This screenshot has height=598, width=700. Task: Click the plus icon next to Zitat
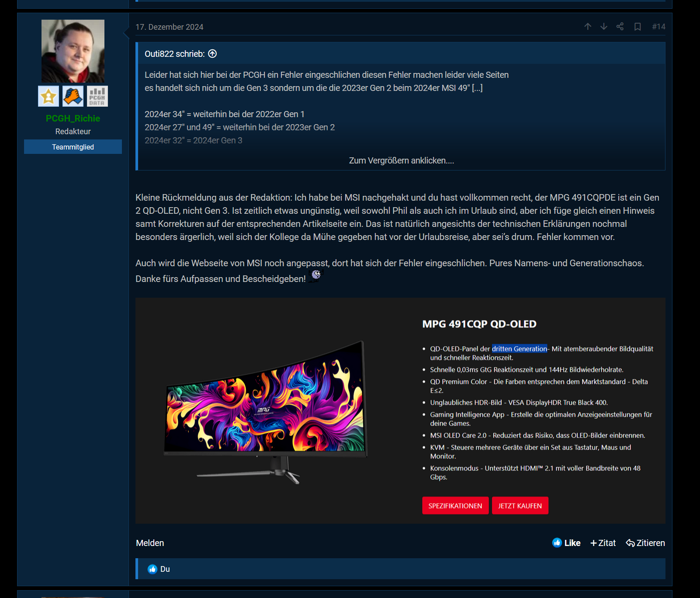click(x=593, y=542)
